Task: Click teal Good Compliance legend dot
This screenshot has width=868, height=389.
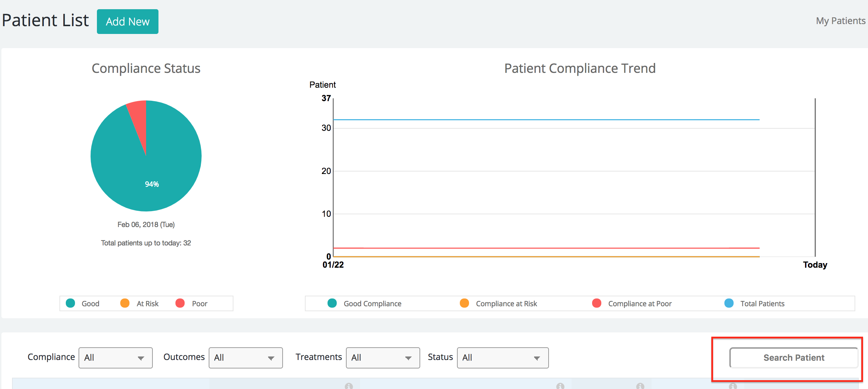Action: [x=332, y=303]
